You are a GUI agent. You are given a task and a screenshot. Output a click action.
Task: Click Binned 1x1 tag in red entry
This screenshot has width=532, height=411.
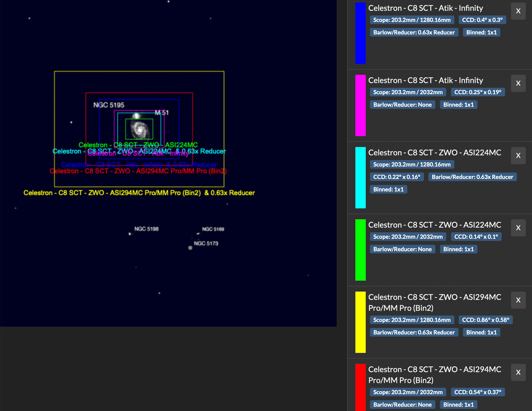click(458, 404)
